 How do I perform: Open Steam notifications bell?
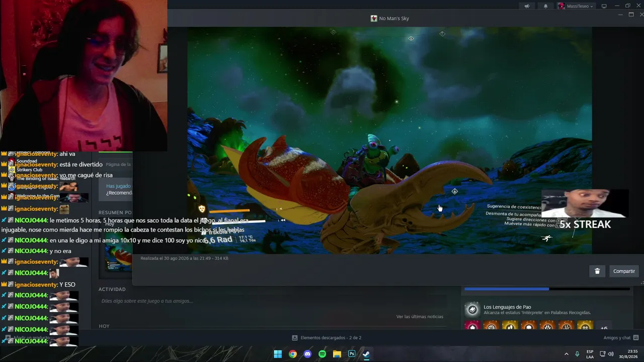pos(546,6)
